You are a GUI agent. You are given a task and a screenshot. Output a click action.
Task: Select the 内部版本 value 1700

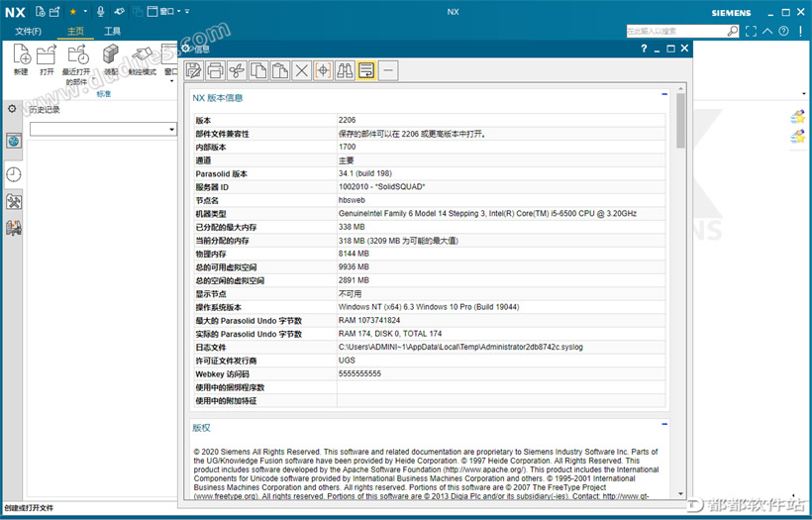[347, 147]
